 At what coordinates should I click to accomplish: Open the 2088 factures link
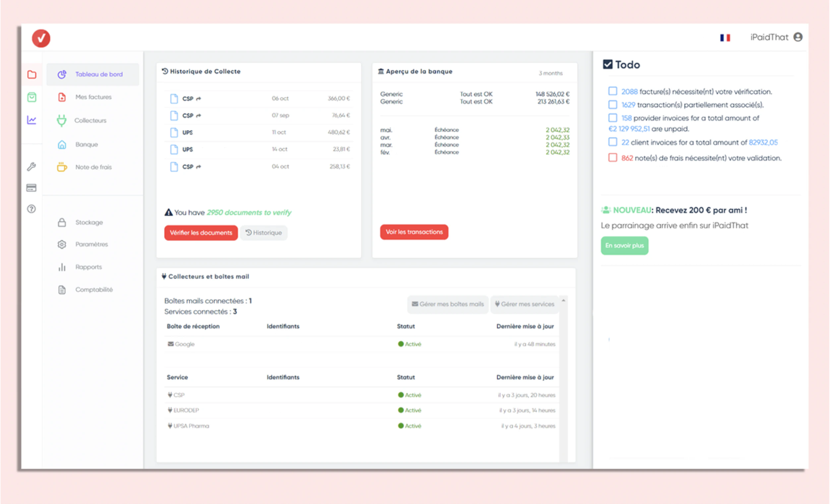(629, 91)
